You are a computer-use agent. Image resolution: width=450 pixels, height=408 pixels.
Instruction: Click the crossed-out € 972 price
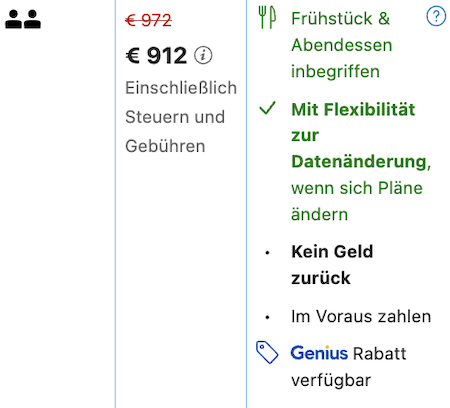tap(148, 21)
